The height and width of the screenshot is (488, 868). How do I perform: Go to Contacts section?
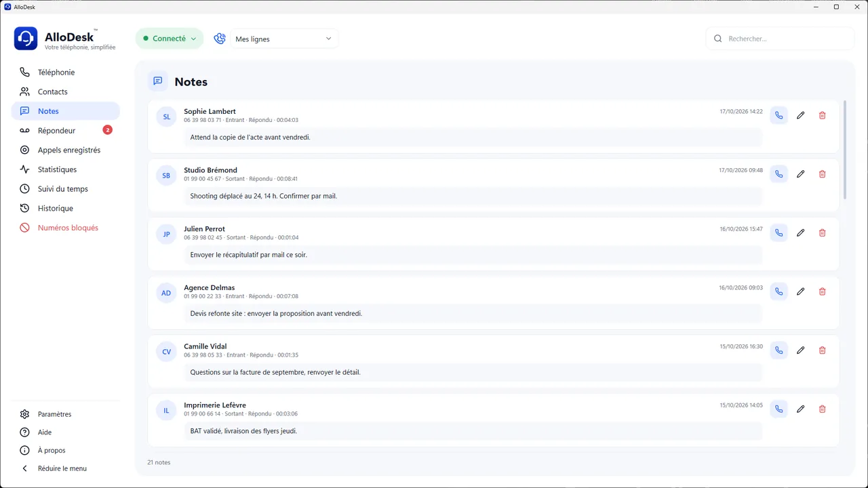[x=66, y=91]
